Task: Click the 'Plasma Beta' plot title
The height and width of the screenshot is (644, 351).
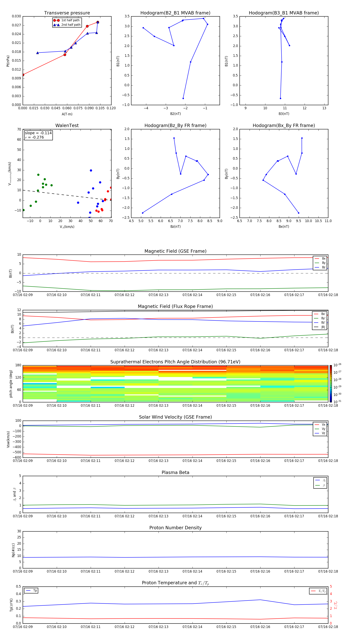Action: tap(175, 473)
